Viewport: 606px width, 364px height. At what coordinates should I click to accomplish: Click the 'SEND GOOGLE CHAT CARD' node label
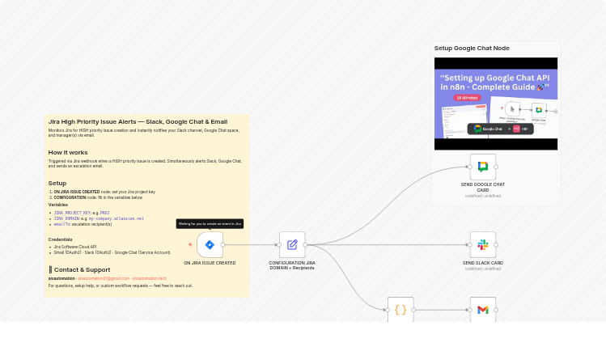click(483, 188)
